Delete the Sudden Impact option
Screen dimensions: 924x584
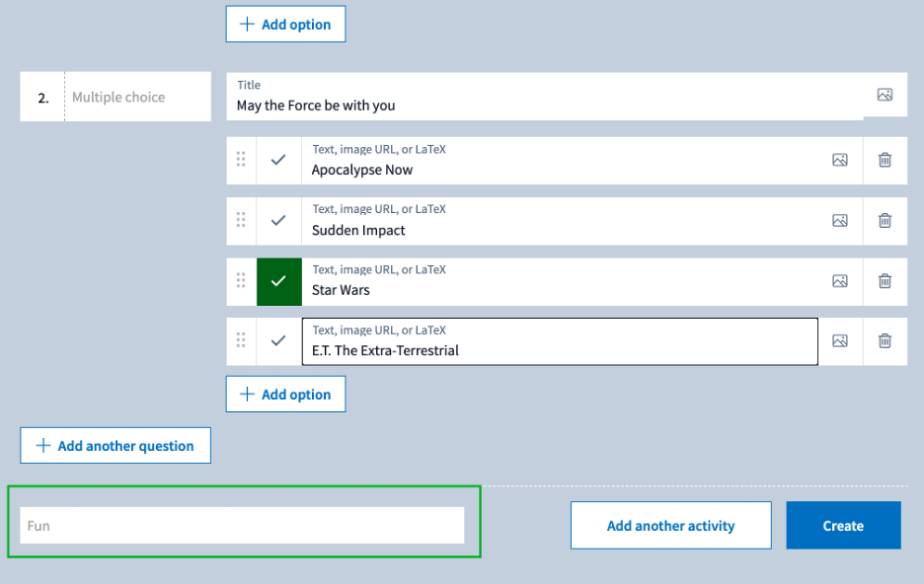click(x=885, y=221)
